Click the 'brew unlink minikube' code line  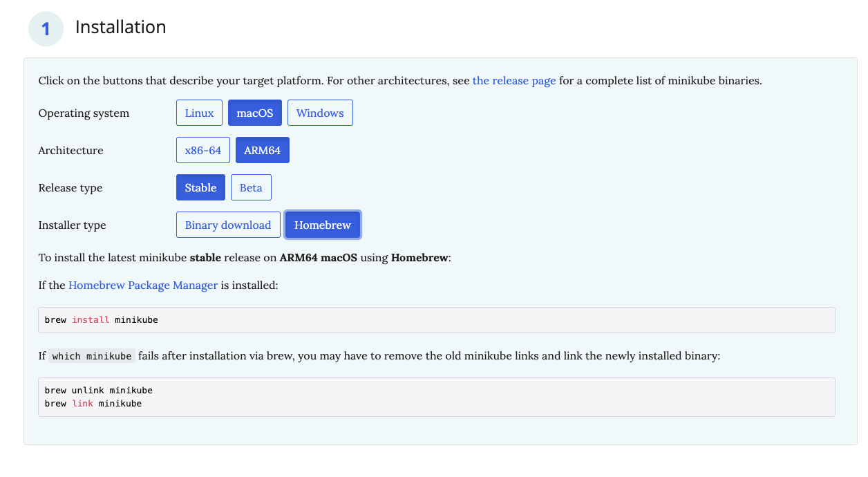(x=99, y=391)
